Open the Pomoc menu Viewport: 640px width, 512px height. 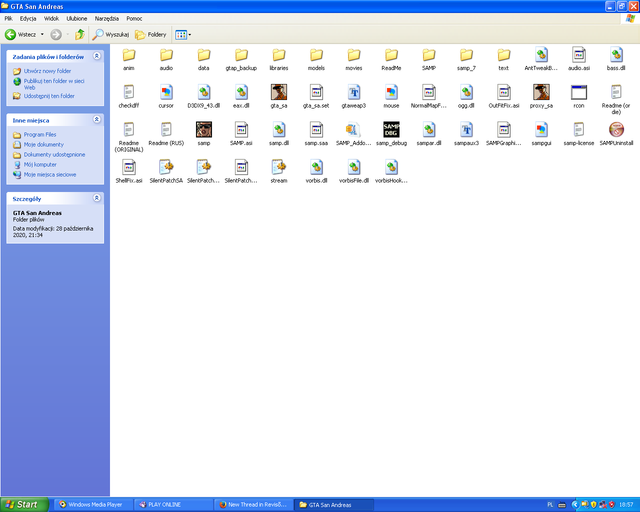point(134,19)
